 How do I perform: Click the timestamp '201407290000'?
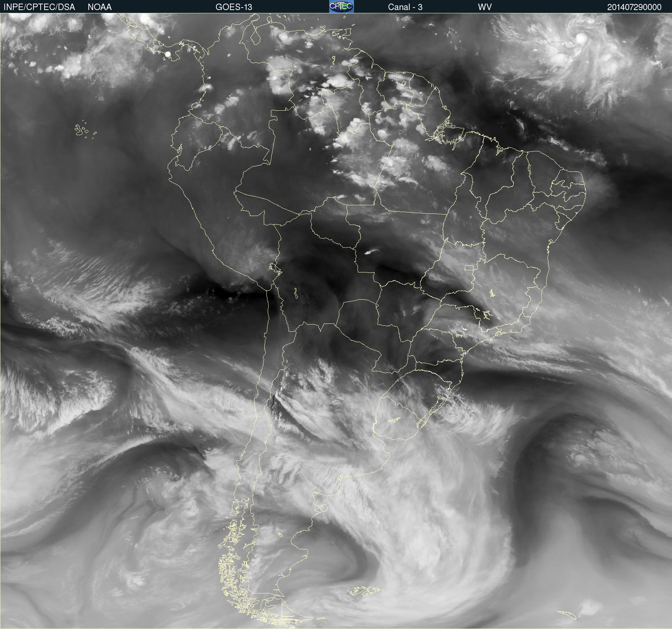pos(634,7)
